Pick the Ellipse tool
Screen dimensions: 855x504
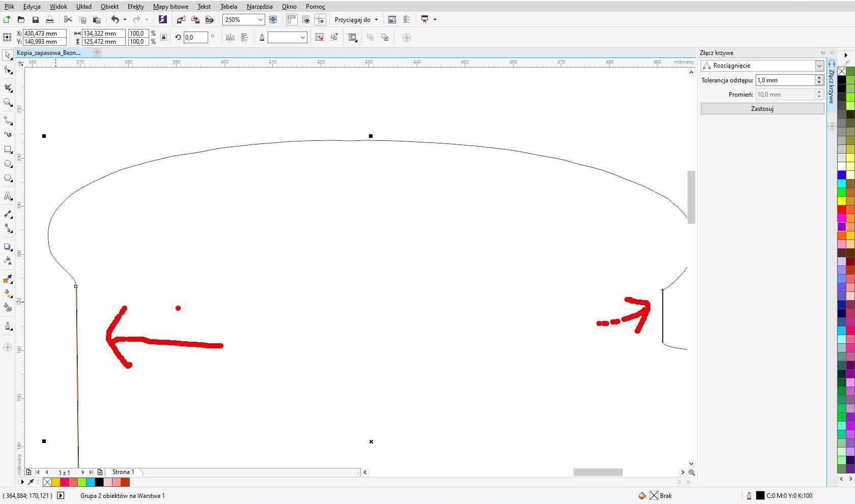click(x=8, y=164)
